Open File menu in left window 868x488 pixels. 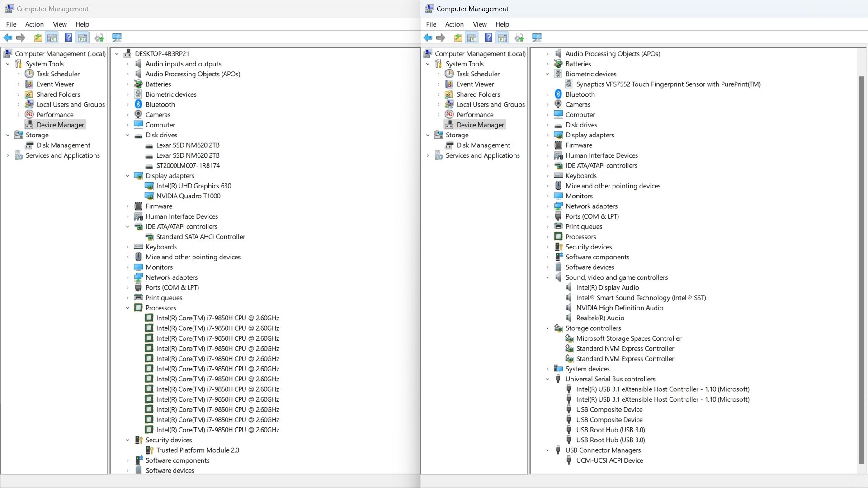point(11,24)
